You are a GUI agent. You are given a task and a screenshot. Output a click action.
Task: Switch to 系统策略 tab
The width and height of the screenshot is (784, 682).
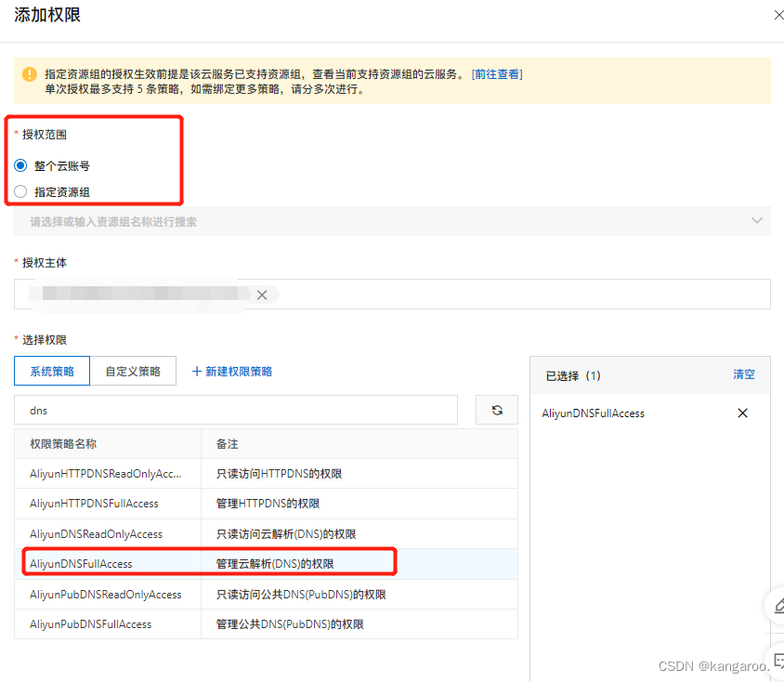pos(52,371)
